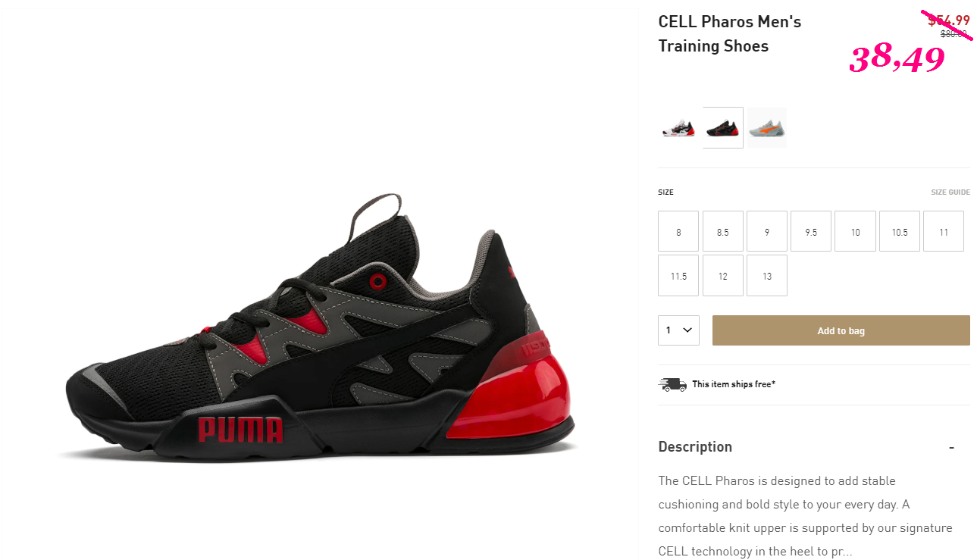The height and width of the screenshot is (560, 977).
Task: Choose shoe size 10
Action: click(856, 231)
